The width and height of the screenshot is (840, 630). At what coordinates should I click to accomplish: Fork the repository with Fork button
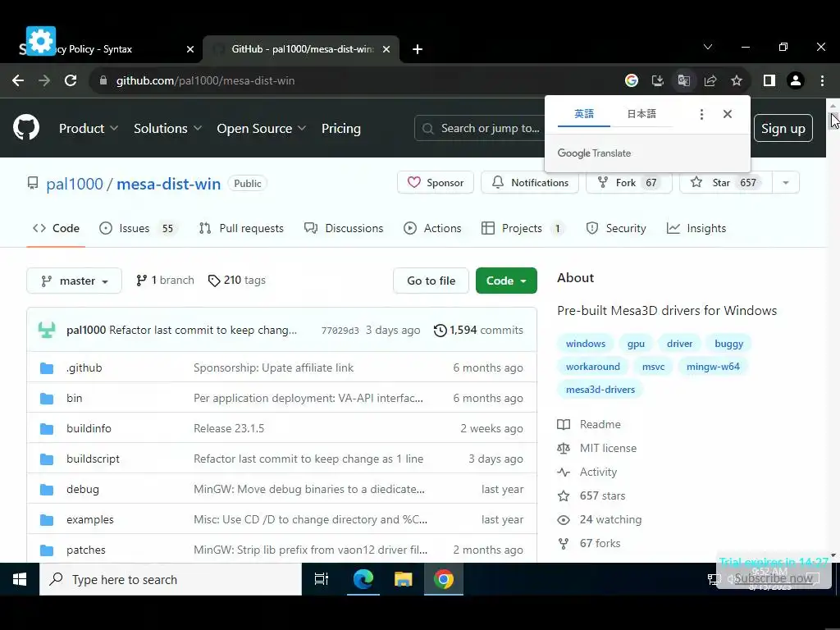(x=629, y=183)
